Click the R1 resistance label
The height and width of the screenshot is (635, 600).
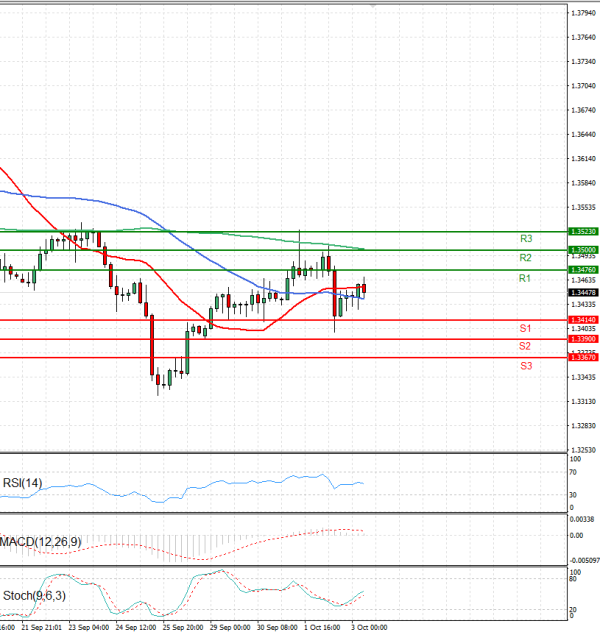524,278
